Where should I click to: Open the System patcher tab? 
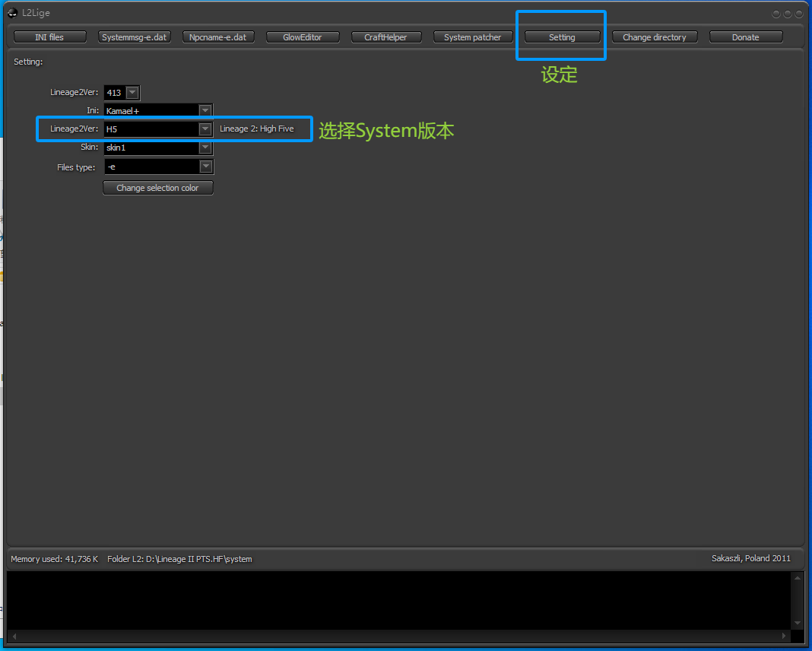click(472, 37)
